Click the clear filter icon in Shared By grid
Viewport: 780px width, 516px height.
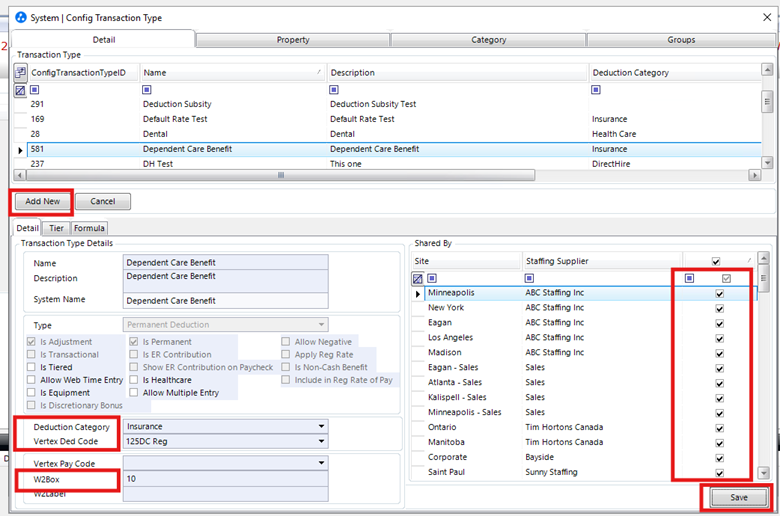pos(418,279)
